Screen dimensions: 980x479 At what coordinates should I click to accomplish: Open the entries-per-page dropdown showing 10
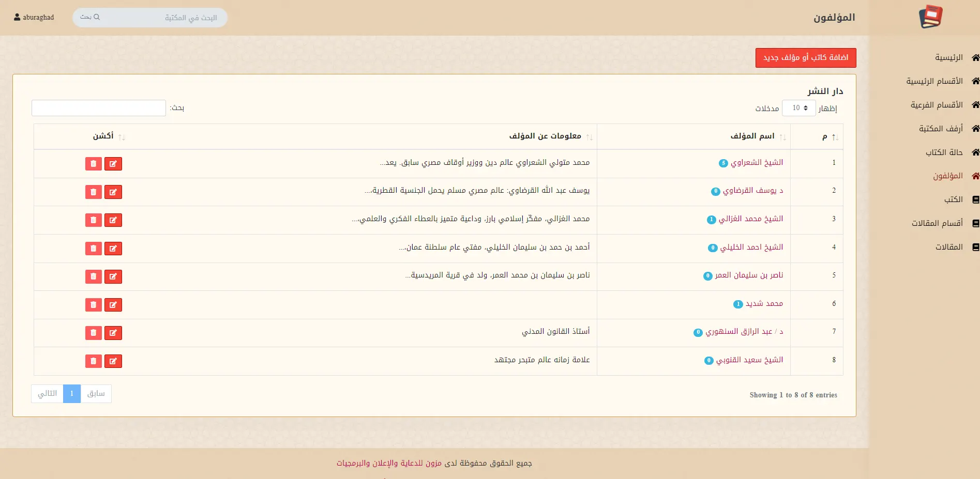tap(798, 108)
